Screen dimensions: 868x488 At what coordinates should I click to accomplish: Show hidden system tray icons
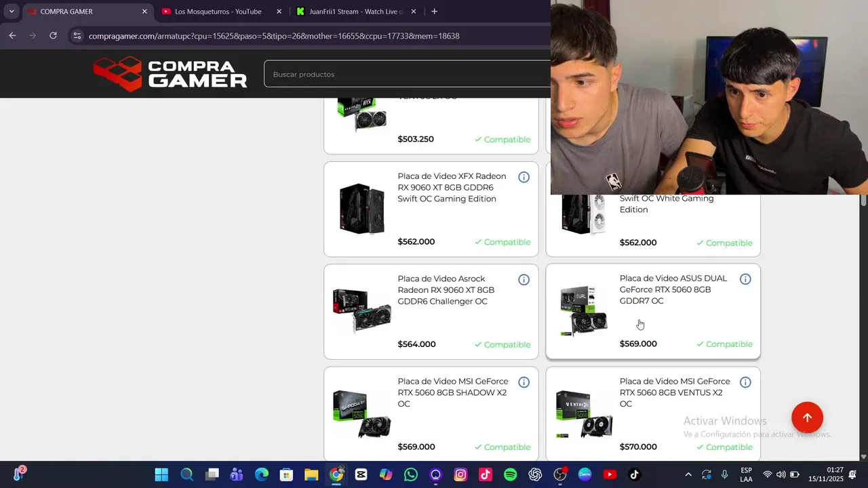pyautogui.click(x=688, y=474)
